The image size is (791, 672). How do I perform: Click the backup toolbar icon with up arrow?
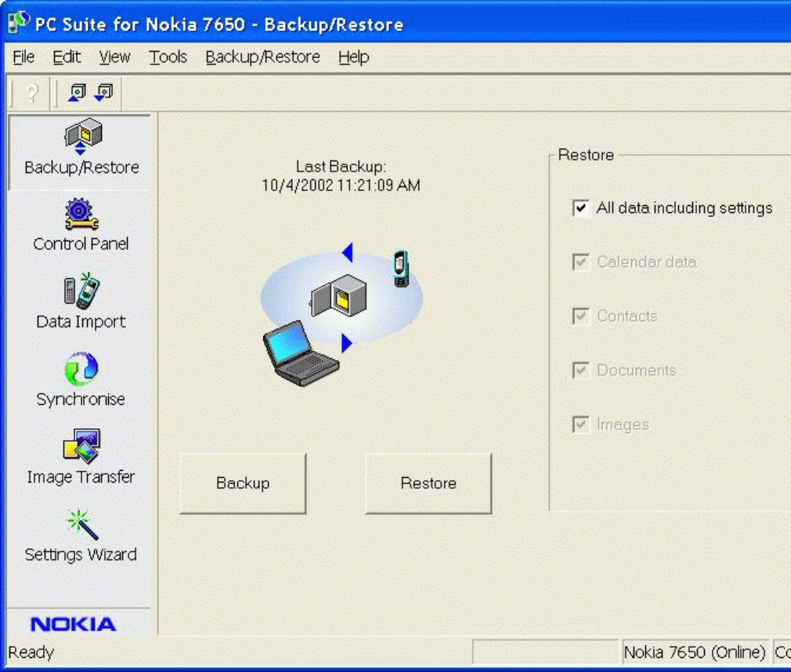tap(77, 93)
